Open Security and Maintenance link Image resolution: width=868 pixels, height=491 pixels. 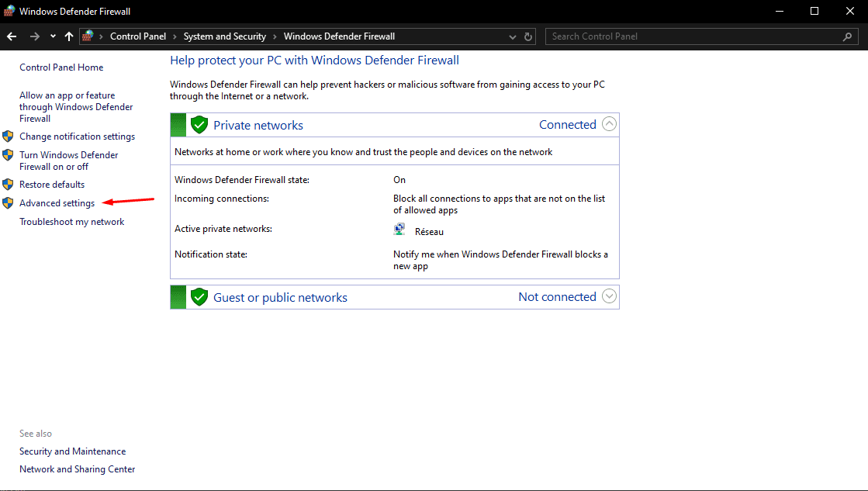click(x=72, y=451)
